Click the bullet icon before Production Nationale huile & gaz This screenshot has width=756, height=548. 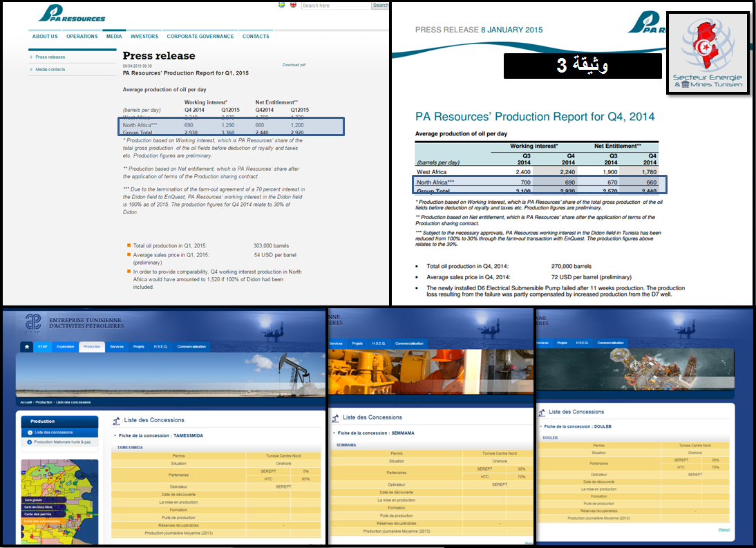tap(30, 442)
